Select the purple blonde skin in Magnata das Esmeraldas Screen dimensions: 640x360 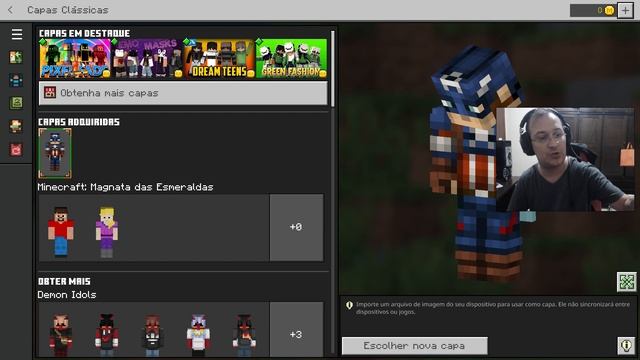[x=107, y=232]
